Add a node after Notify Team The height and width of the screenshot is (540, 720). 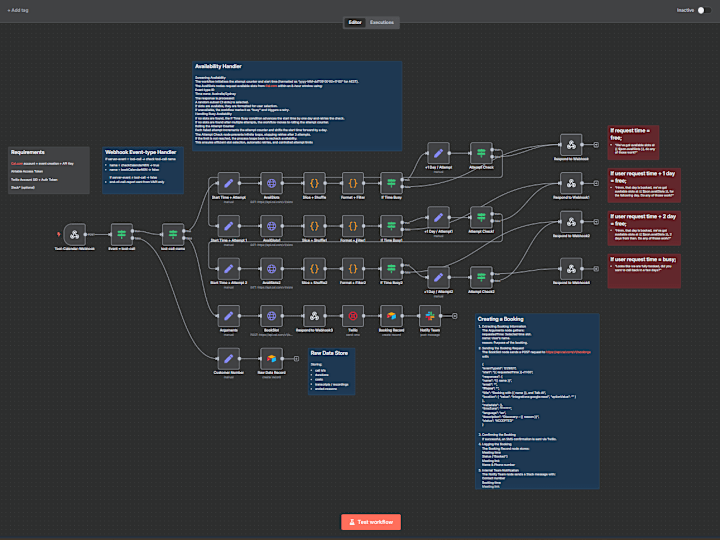[x=455, y=316]
